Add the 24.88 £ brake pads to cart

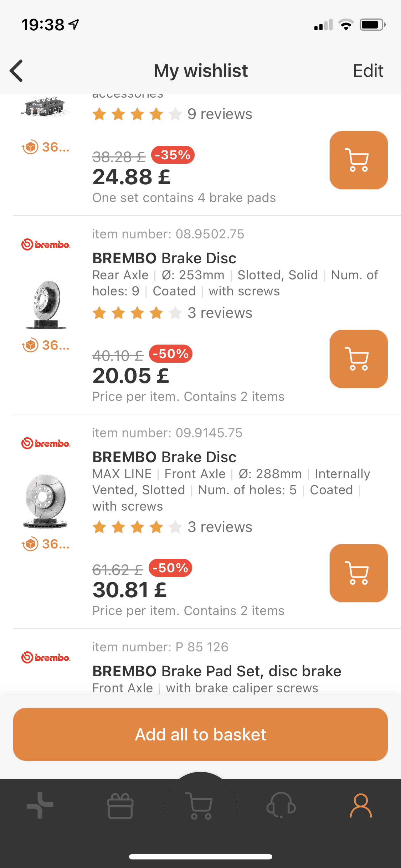(x=358, y=160)
